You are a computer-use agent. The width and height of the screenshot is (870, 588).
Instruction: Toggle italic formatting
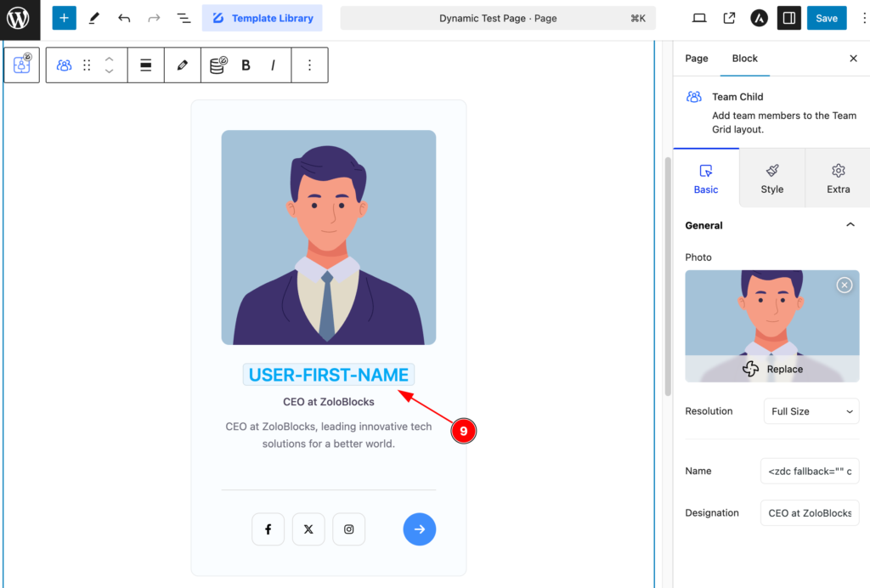click(273, 65)
